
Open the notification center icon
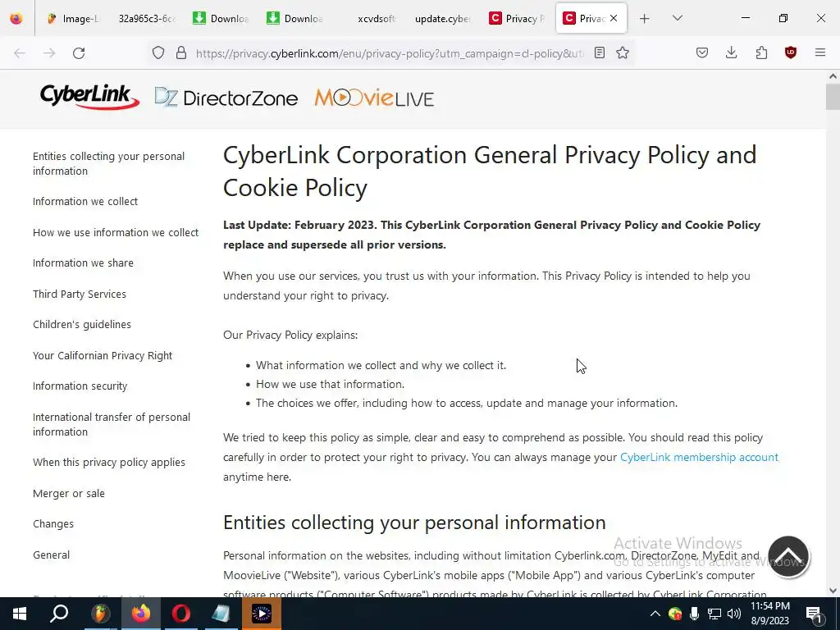pos(814,614)
